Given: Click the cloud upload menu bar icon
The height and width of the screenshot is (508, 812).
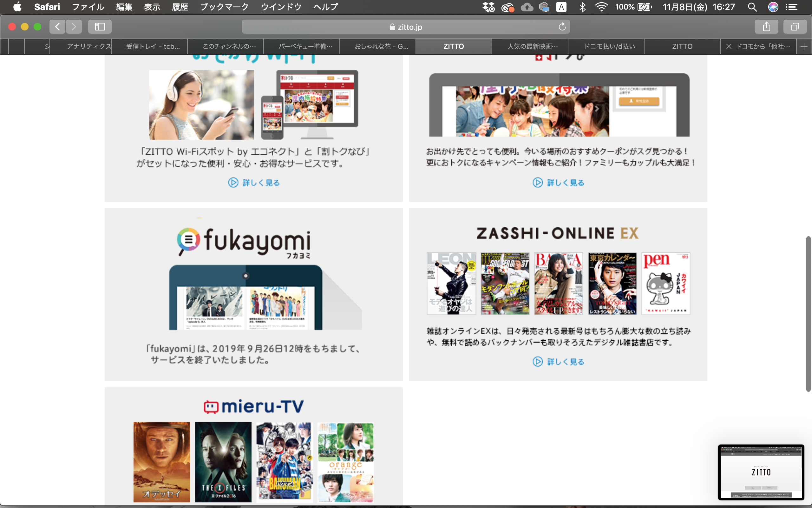Looking at the screenshot, I should click(527, 7).
